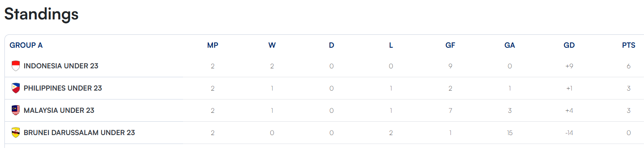
Task: Click Philippines' wins value in W column
Action: tap(272, 88)
